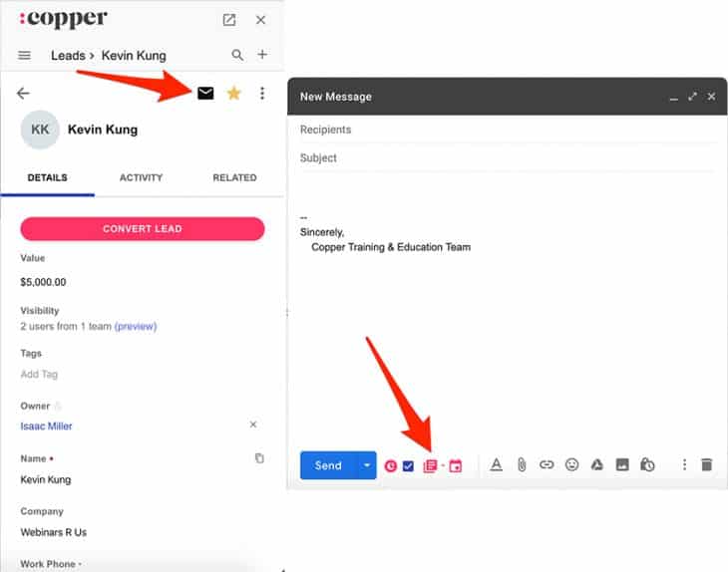Expand the templates dropdown arrow

(x=443, y=465)
